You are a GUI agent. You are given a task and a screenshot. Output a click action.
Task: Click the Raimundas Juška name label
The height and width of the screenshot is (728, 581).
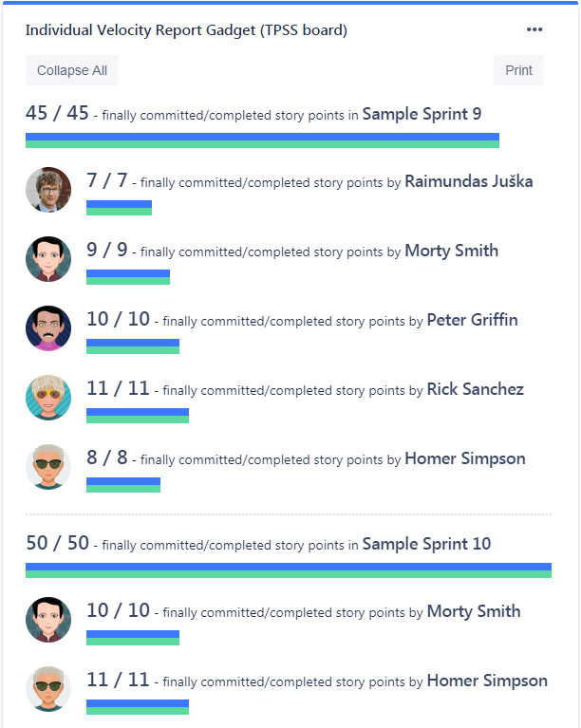[469, 181]
